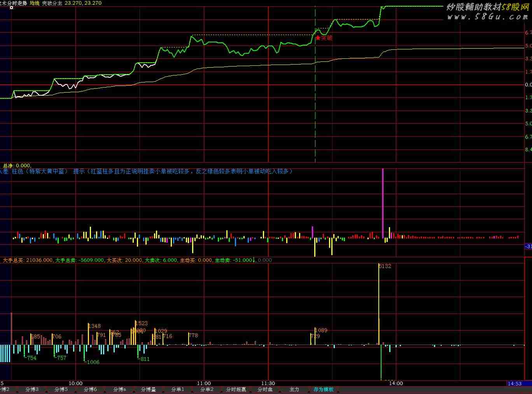Click the 均线 average line legend label
This screenshot has width=532, height=394.
[35, 3]
